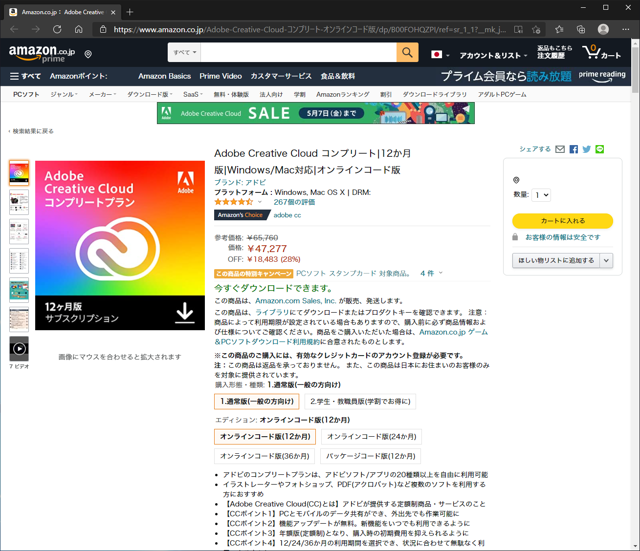
Task: Choose パッケージコード版(12か月) edition
Action: 370,456
